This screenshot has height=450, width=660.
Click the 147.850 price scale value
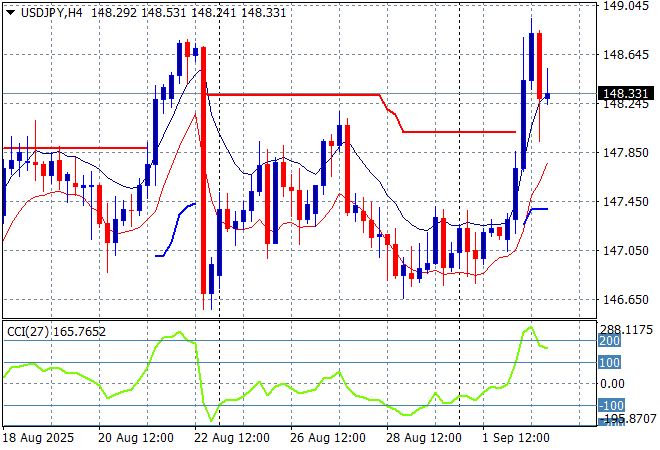point(626,153)
